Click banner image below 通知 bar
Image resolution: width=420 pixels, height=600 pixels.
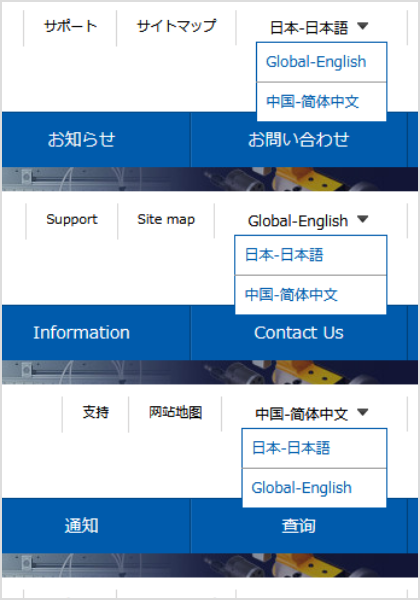(210, 566)
